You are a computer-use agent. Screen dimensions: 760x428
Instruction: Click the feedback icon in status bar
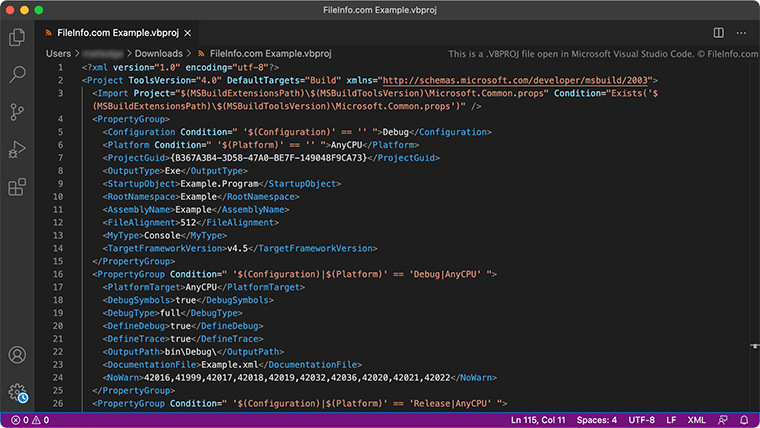tap(723, 420)
